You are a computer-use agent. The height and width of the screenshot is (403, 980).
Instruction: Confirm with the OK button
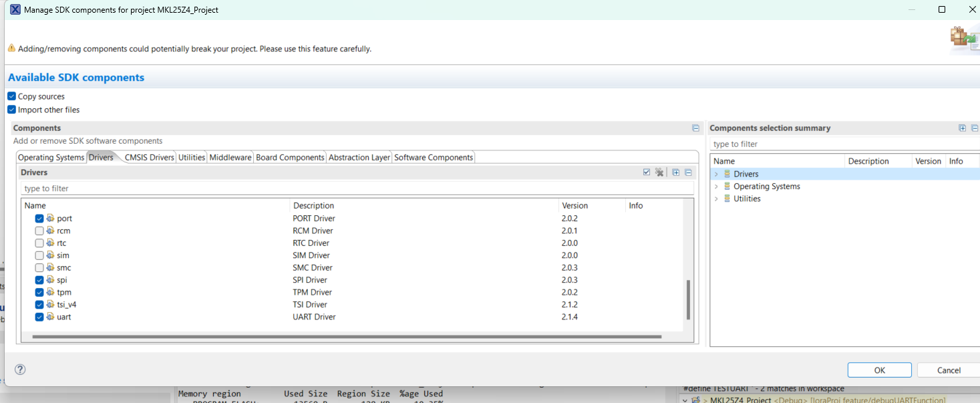(879, 370)
